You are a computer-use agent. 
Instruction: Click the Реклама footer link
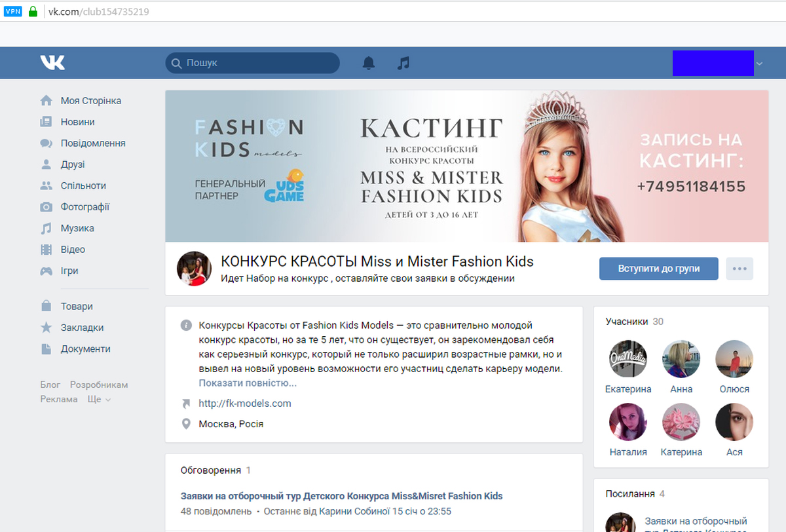pos(59,399)
